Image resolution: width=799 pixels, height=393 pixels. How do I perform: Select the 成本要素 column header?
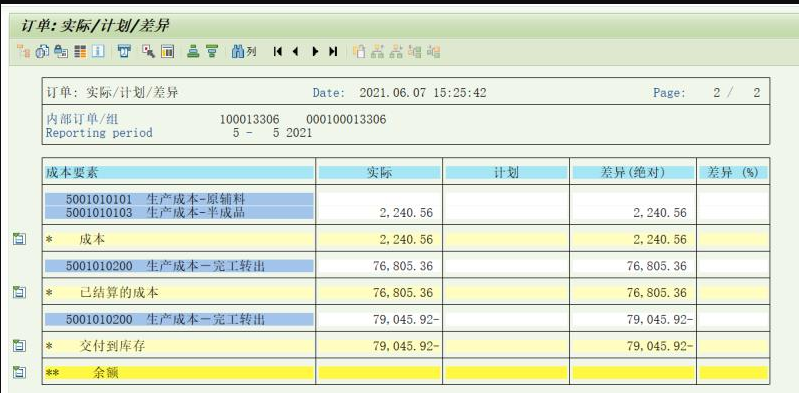click(x=179, y=172)
